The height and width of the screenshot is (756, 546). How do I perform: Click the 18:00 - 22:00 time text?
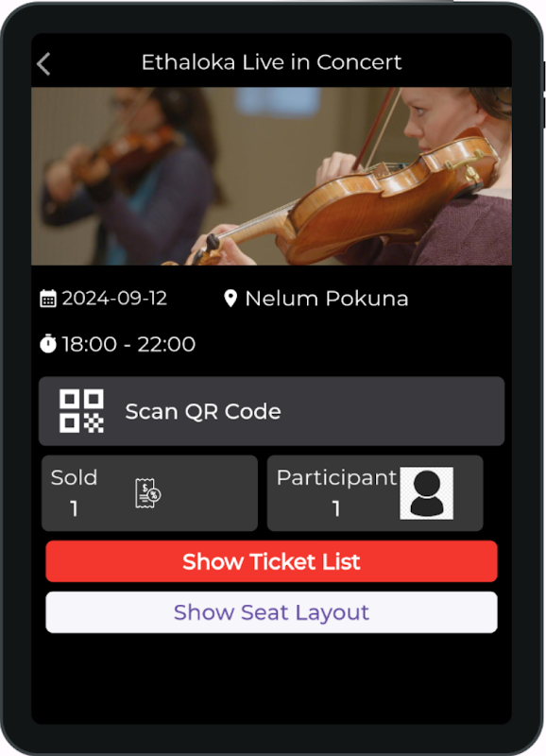[x=128, y=344]
